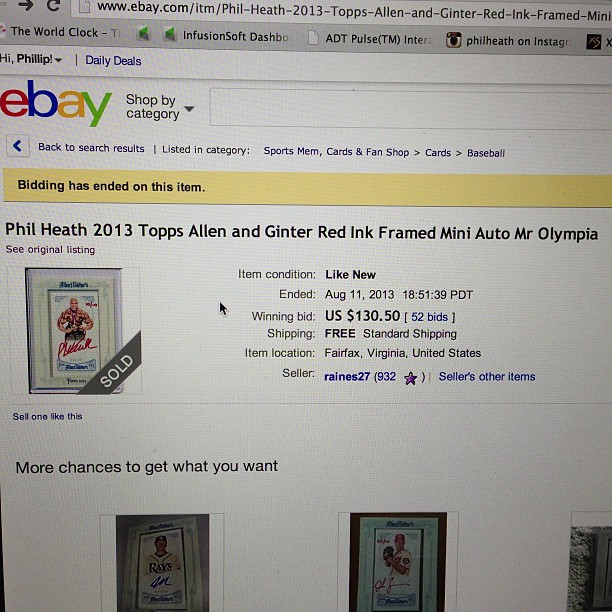This screenshot has width=612, height=612.
Task: Expand the Hi, Phillip! account dropdown
Action: [30, 59]
